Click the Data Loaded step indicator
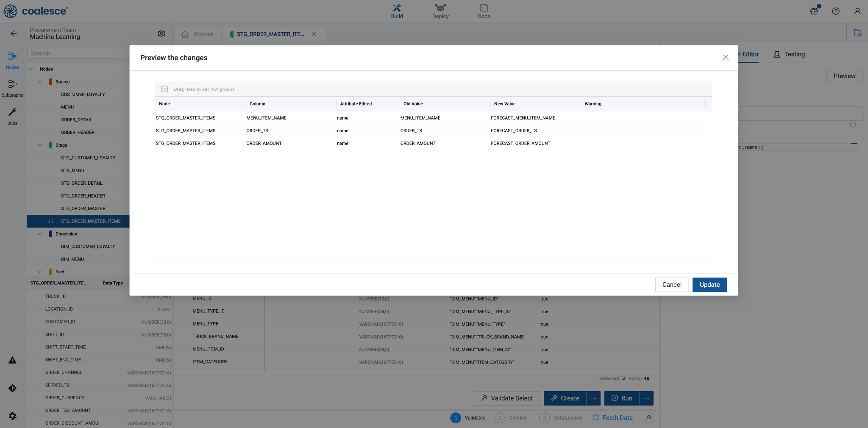This screenshot has width=868, height=428. (560, 418)
